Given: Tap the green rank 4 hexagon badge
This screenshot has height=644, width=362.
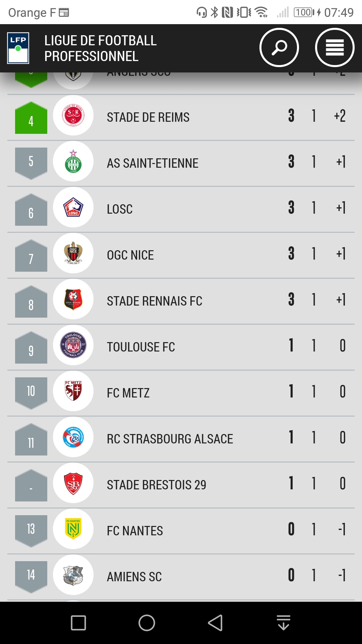Looking at the screenshot, I should pyautogui.click(x=31, y=118).
